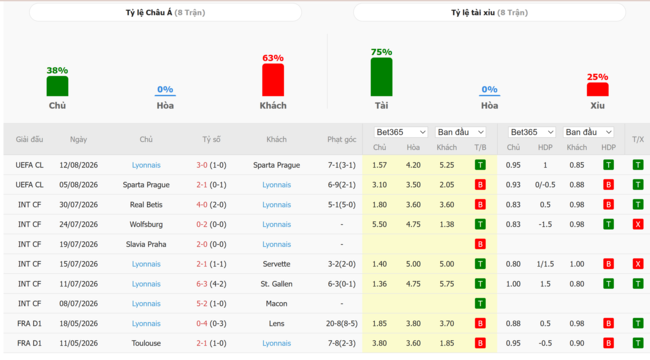Viewport: 650px width, 360px height.
Task: Click T/X green T badge in Lens row
Action: [638, 324]
